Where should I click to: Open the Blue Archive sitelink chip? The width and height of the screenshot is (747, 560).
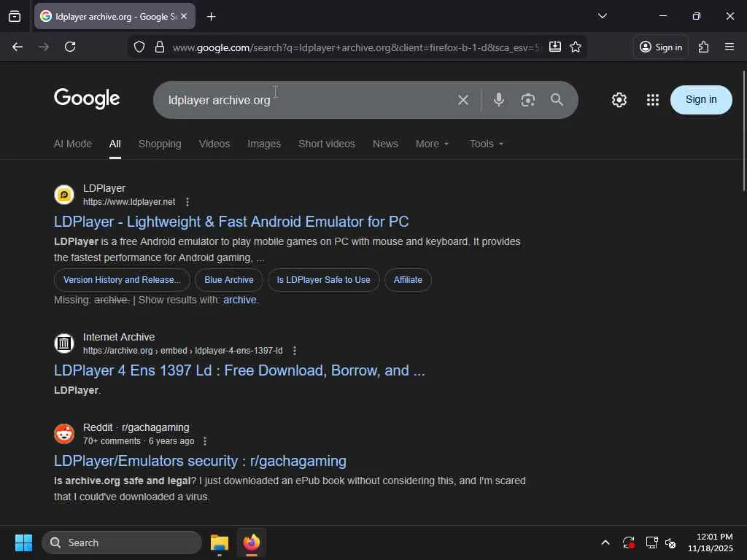(x=228, y=280)
